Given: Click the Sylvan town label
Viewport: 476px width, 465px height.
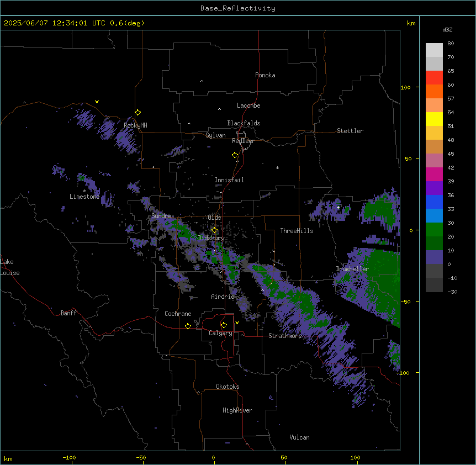Looking at the screenshot, I should click(x=215, y=135).
